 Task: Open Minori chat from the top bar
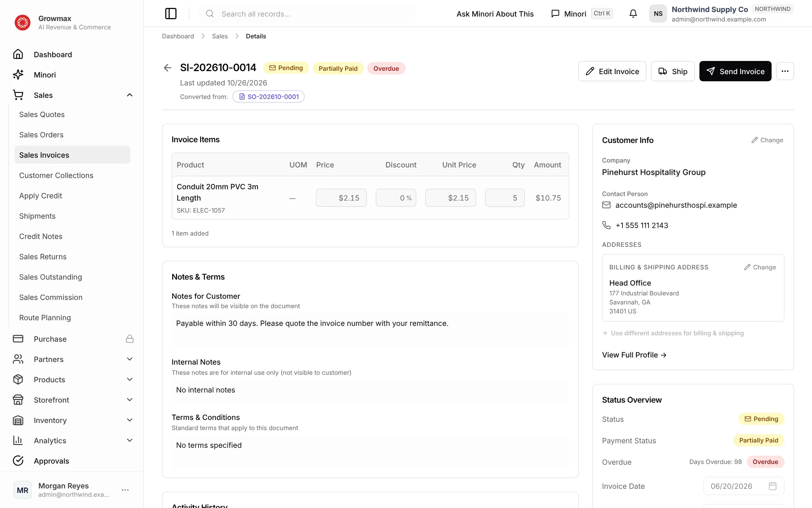pyautogui.click(x=582, y=14)
